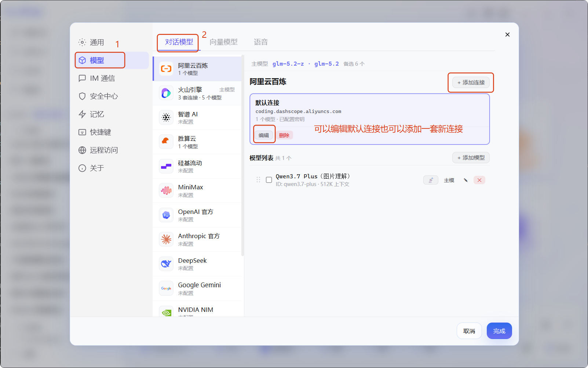Select the 模型 section in sidebar
The height and width of the screenshot is (368, 588).
pos(112,60)
